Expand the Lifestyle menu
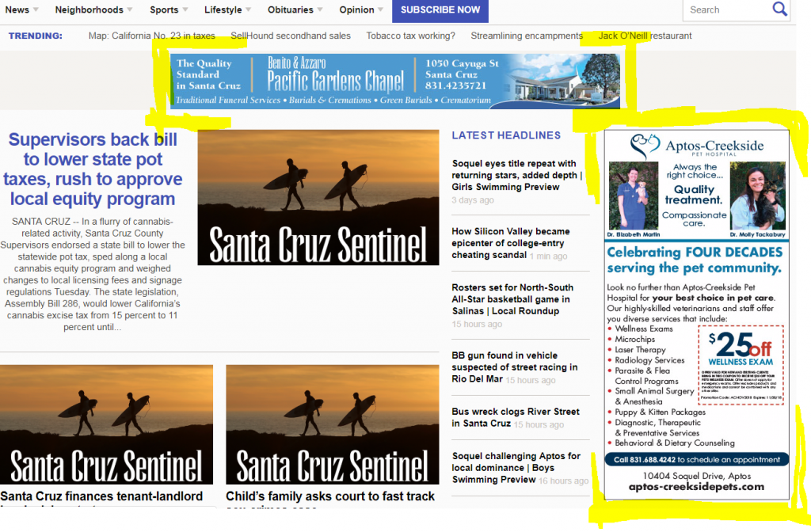 223,10
